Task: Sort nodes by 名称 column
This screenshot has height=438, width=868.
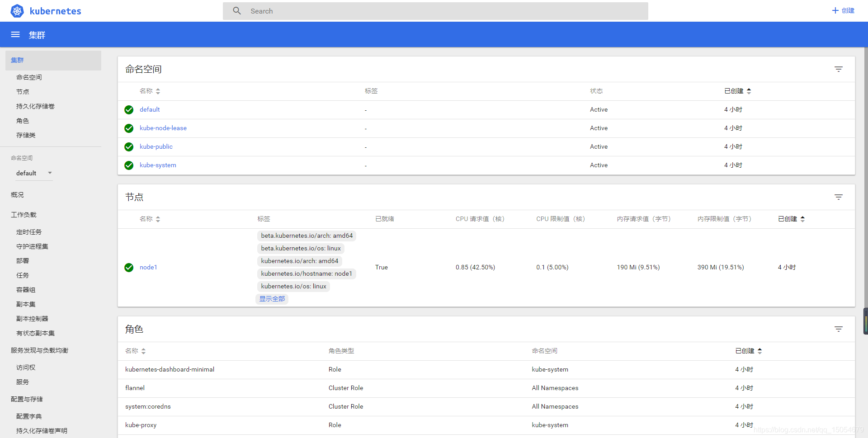Action: point(150,219)
